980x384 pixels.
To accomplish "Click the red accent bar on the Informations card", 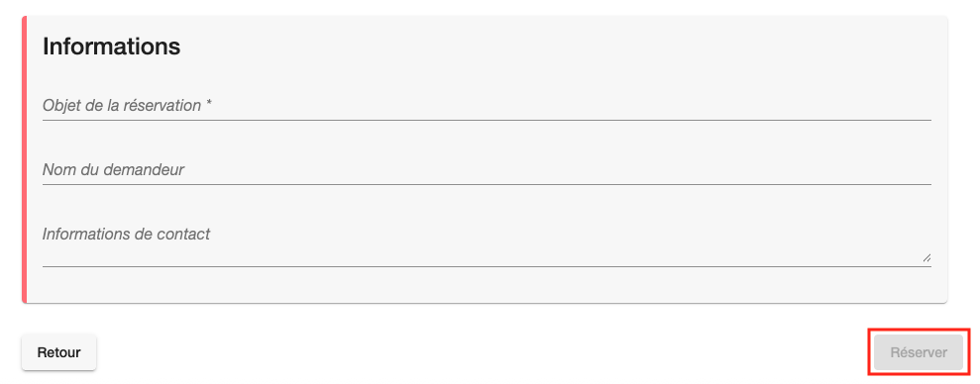I will point(24,160).
